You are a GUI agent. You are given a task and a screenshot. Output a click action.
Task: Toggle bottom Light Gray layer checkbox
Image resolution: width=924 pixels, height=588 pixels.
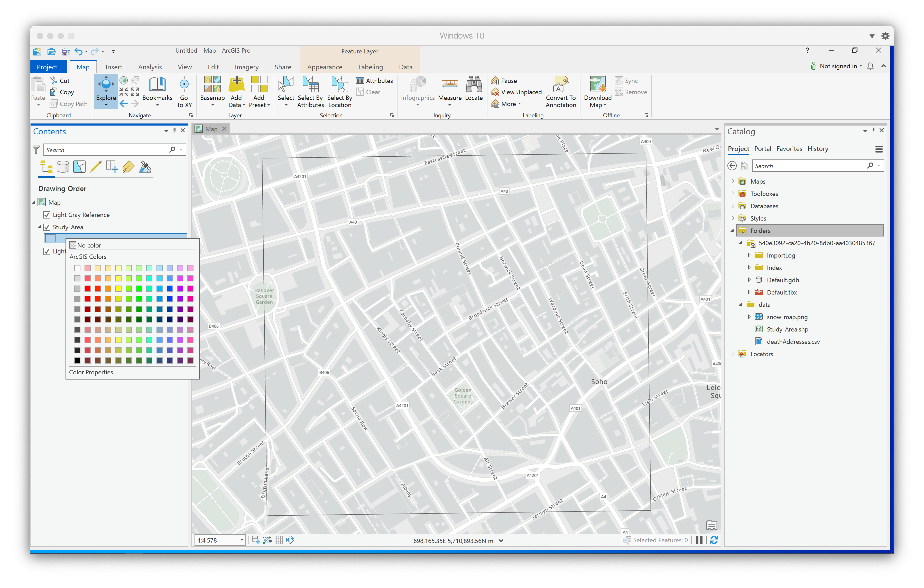point(47,251)
